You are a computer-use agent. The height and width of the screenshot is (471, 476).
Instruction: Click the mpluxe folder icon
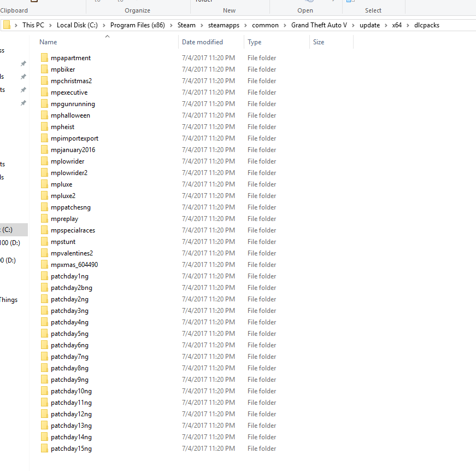[x=44, y=184]
